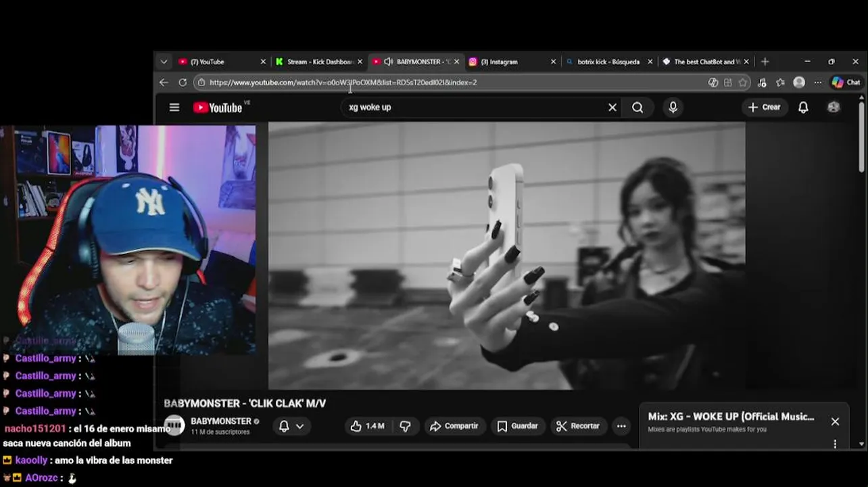
Task: Save video with Guardar button
Action: click(x=518, y=426)
